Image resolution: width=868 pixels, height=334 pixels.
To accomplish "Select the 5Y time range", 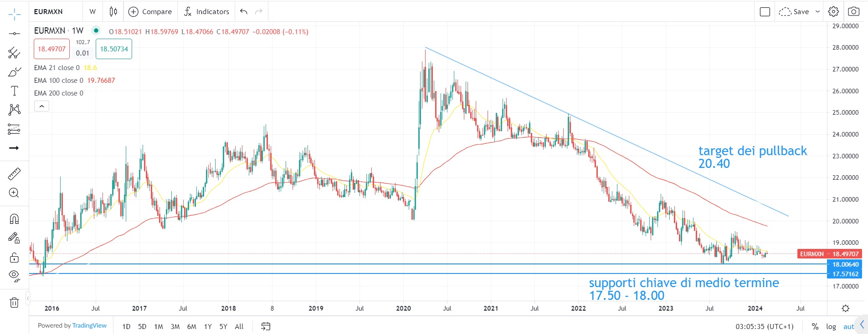I will pyautogui.click(x=223, y=326).
